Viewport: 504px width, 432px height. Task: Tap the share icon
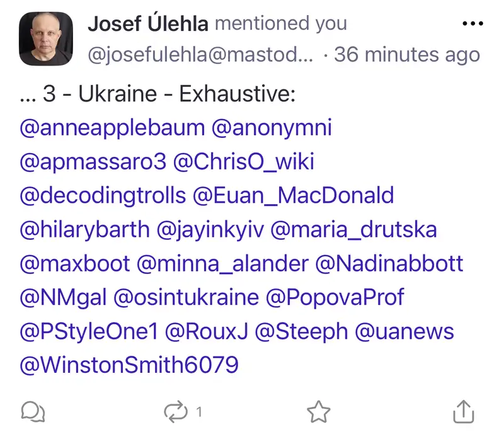pos(463,412)
